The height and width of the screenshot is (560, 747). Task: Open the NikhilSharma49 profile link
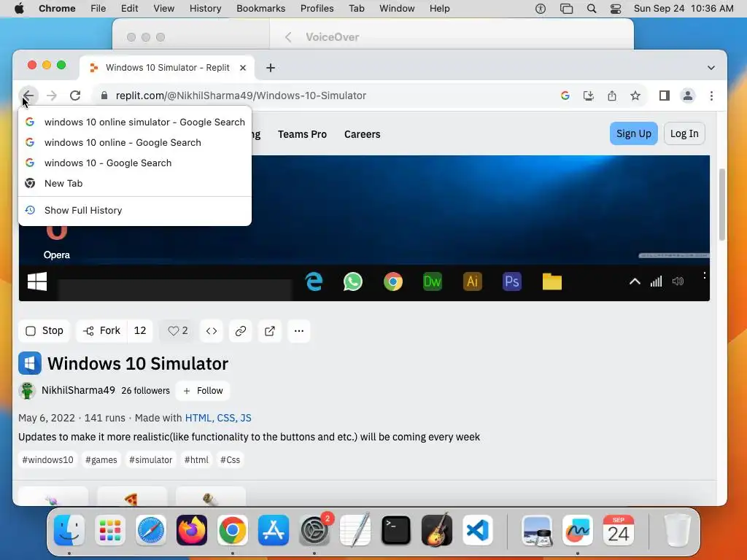coord(78,391)
